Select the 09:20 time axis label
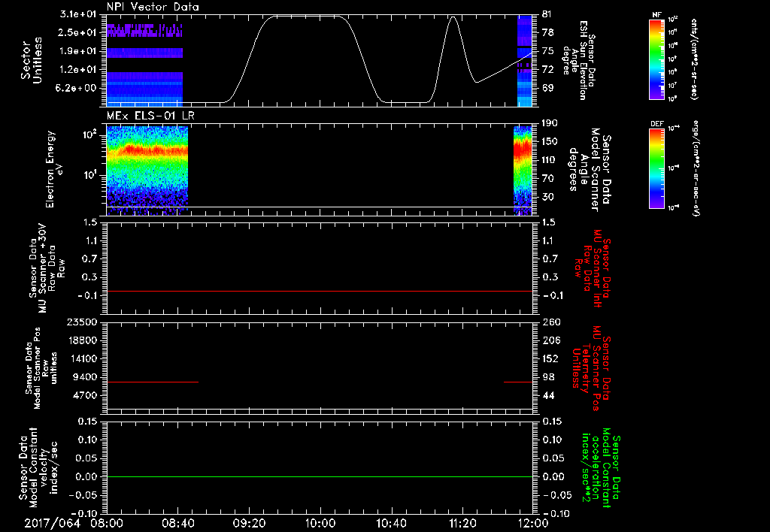Viewport: 770px width, 532px height. click(x=249, y=523)
